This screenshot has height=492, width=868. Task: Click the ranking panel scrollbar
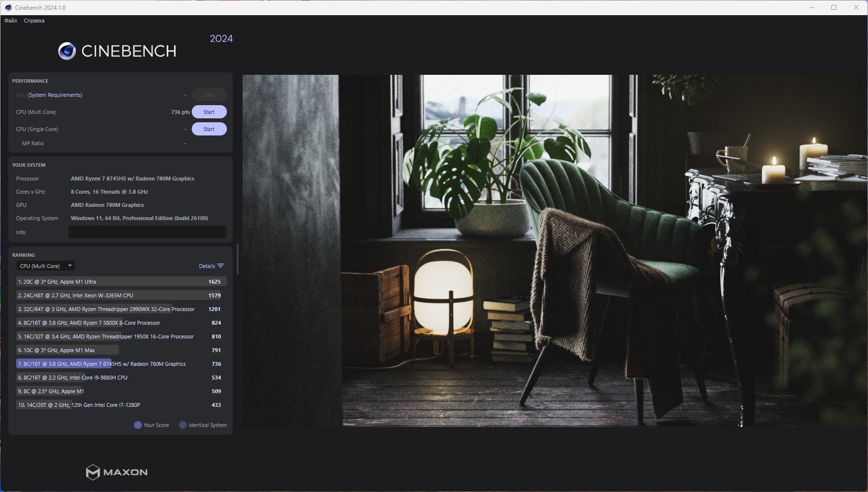(238, 259)
